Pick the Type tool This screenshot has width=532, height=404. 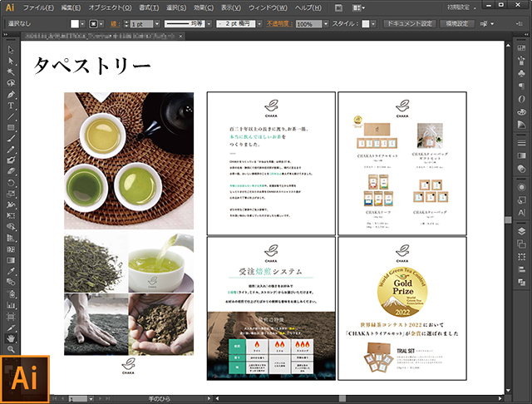pos(11,105)
